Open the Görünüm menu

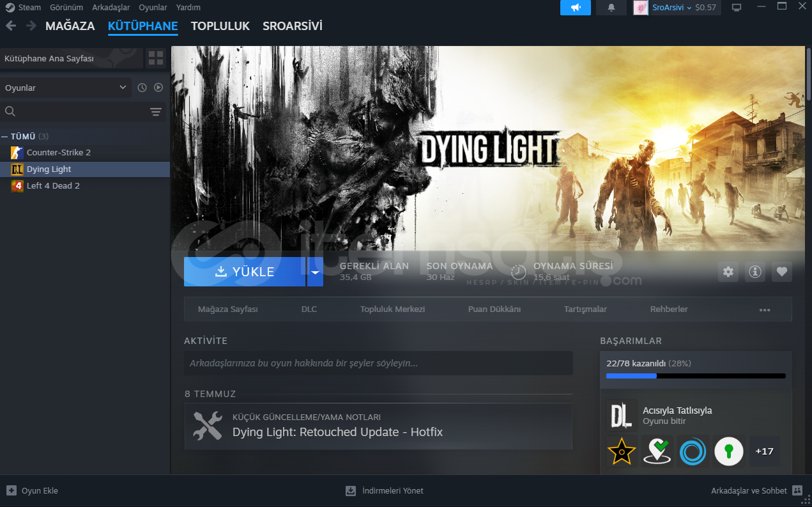point(66,8)
